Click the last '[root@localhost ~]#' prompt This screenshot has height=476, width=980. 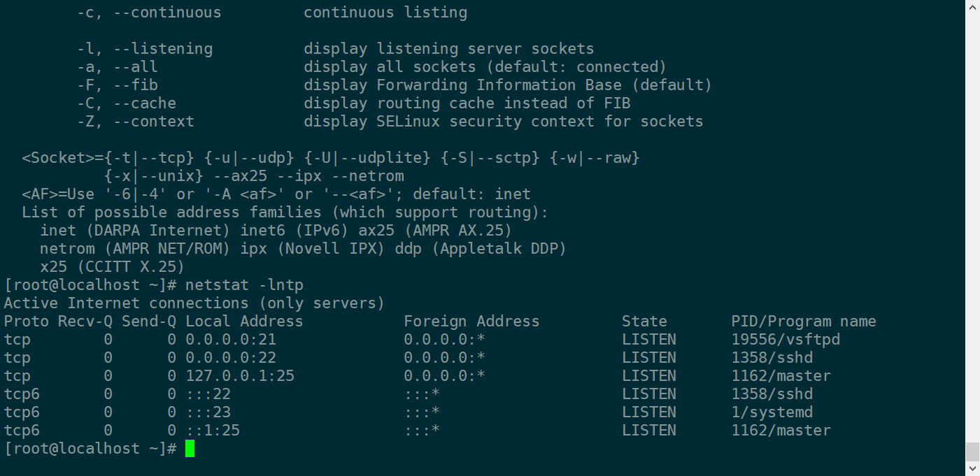coord(90,449)
